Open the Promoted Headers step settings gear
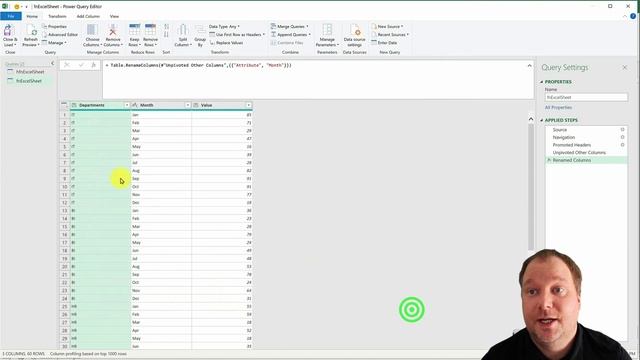640x360 pixels. [x=622, y=145]
